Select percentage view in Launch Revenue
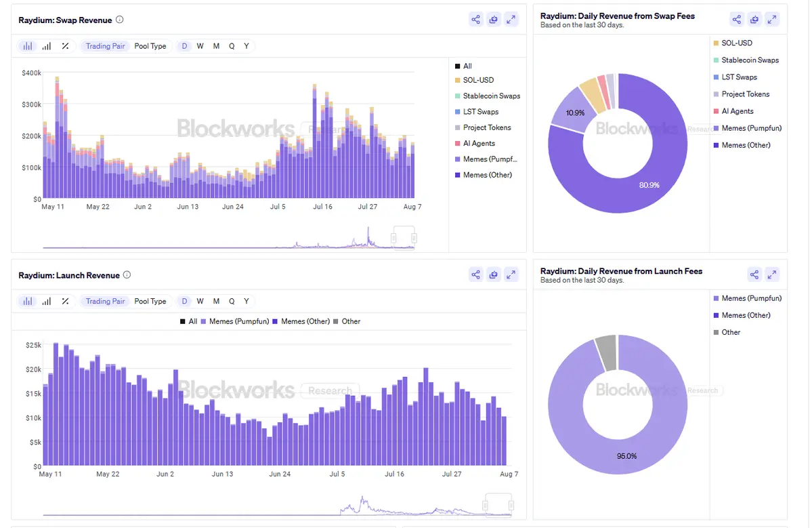The width and height of the screenshot is (812, 528). (x=65, y=301)
